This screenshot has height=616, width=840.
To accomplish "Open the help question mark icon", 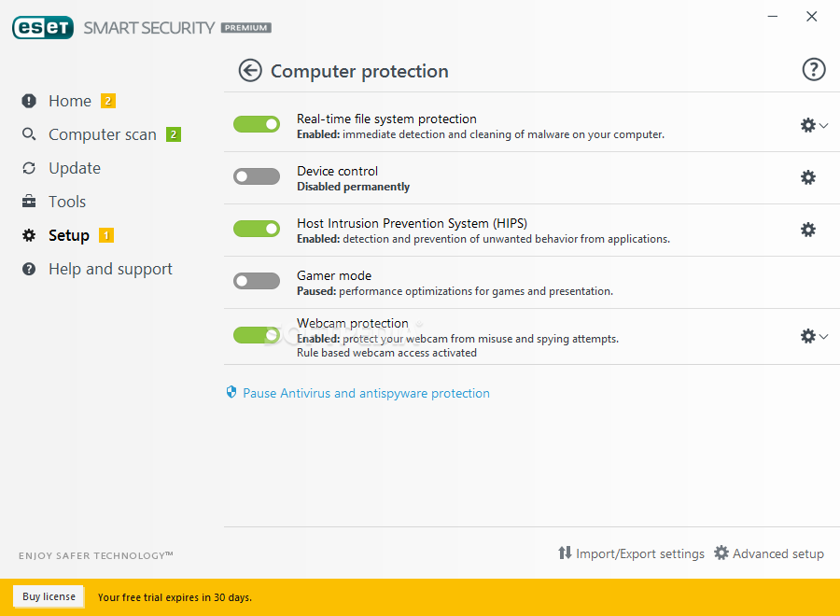I will pos(813,70).
